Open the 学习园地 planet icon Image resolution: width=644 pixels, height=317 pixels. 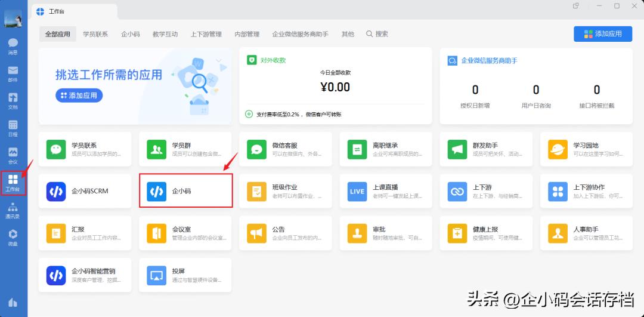[558, 149]
